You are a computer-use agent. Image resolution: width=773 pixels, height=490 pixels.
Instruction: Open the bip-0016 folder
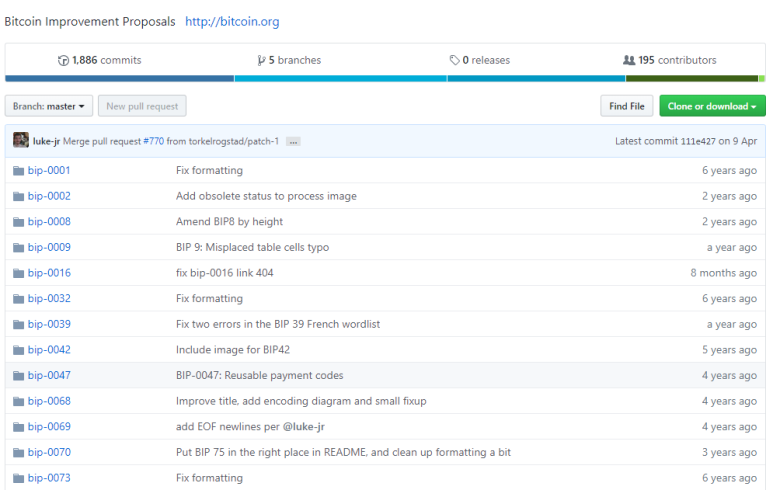click(x=49, y=273)
